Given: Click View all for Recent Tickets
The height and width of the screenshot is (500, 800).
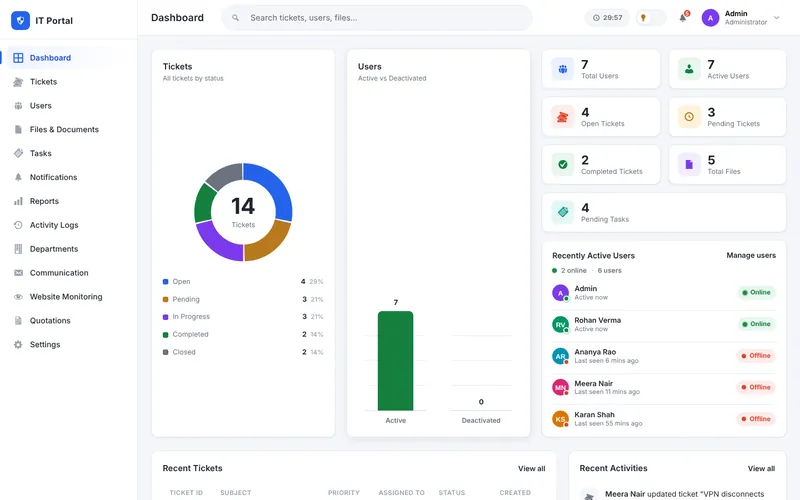Looking at the screenshot, I should click(532, 468).
